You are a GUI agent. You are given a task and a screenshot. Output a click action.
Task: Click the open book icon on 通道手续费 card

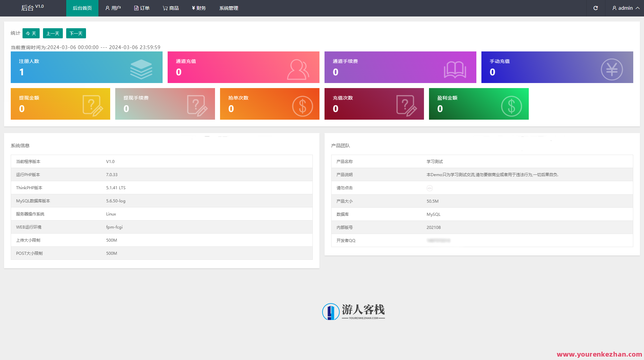click(x=455, y=70)
